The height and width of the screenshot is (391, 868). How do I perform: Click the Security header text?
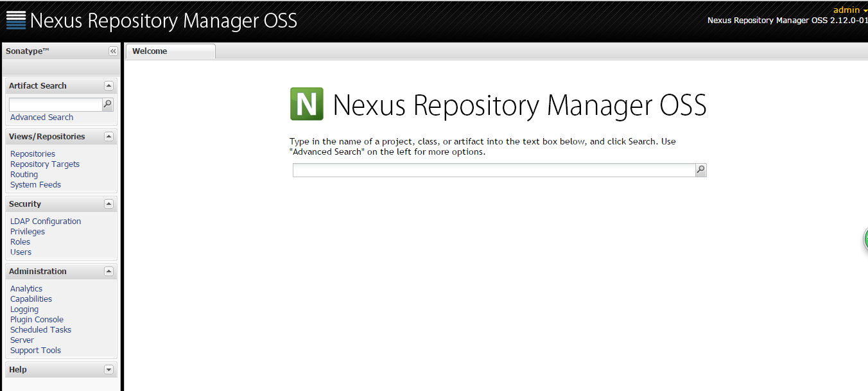pos(25,204)
